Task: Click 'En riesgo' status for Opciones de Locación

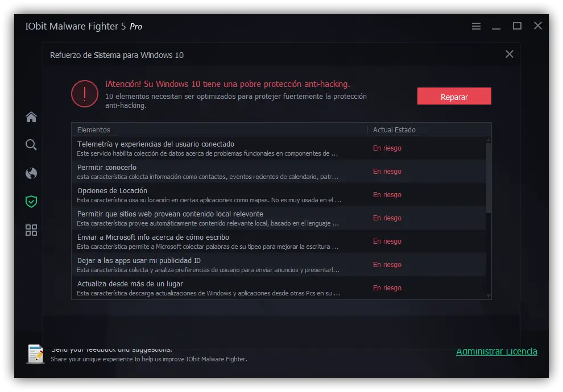Action: pyautogui.click(x=387, y=195)
